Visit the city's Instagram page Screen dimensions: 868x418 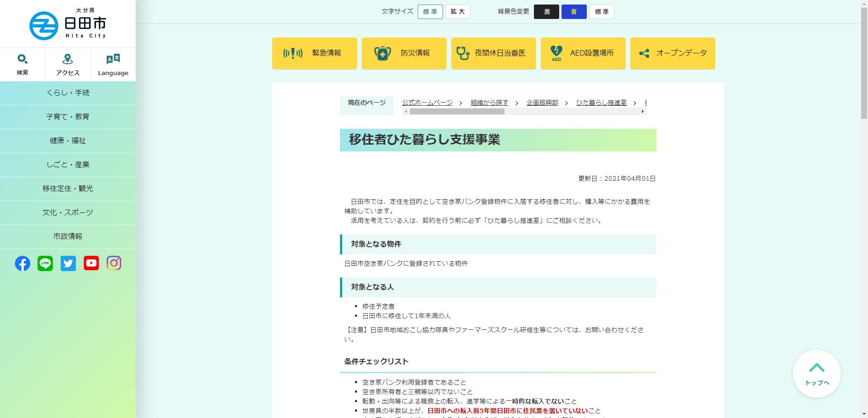114,263
